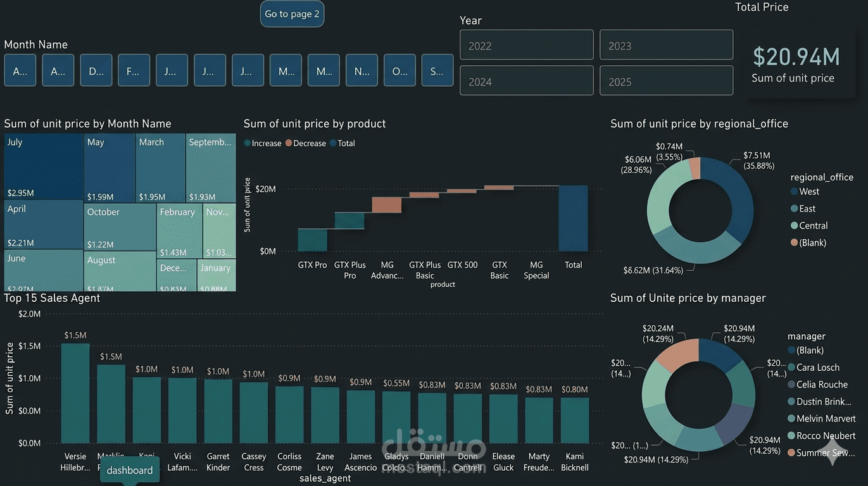
Task: Click the Total legend marker in waterfall chart
Action: click(x=333, y=144)
